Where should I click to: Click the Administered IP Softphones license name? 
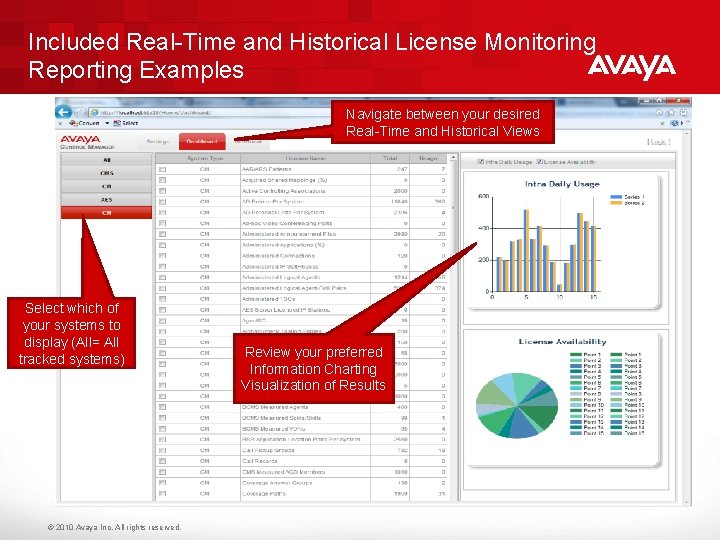[x=280, y=267]
